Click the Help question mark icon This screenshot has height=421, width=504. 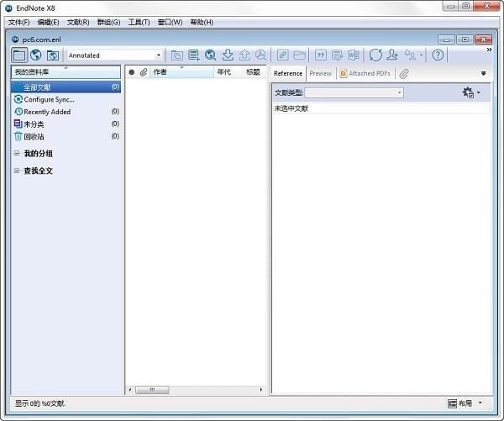(438, 55)
